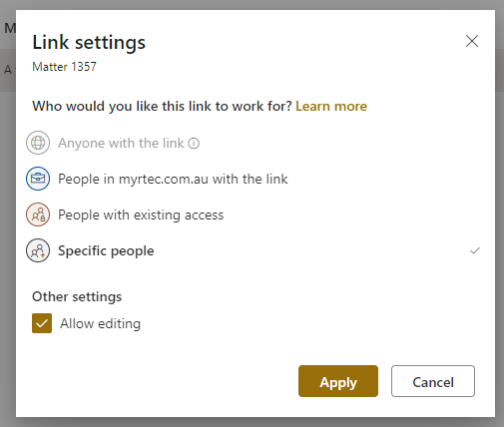The width and height of the screenshot is (504, 427).
Task: Click the info icon beside Anyone with the link
Action: (194, 144)
